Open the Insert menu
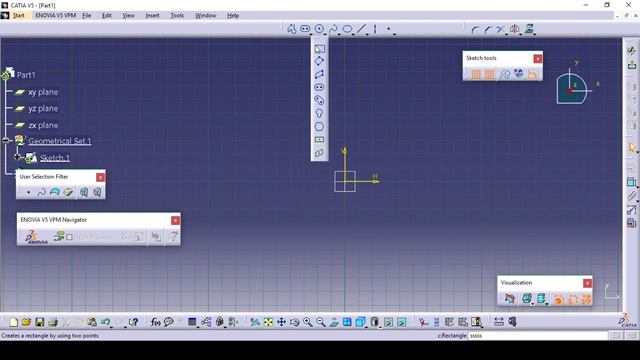 (152, 16)
